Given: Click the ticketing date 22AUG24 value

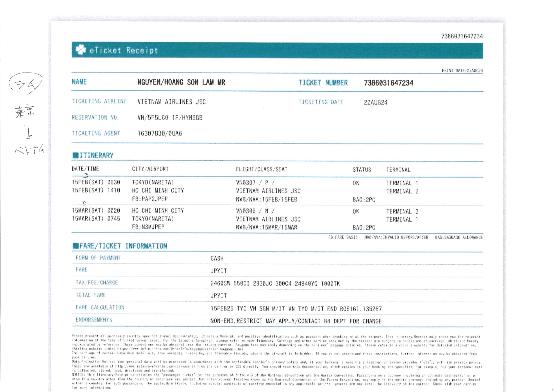Looking at the screenshot, I should click(x=375, y=103).
